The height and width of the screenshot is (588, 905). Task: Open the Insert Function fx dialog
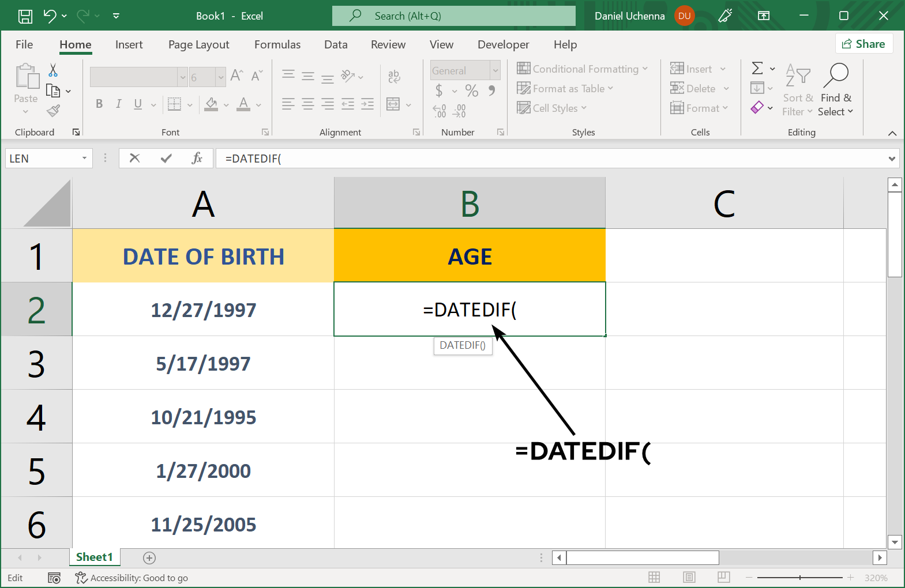(x=197, y=158)
